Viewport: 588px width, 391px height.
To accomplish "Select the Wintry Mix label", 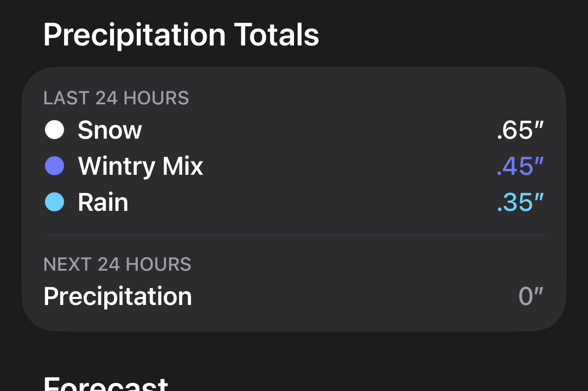I will click(140, 166).
